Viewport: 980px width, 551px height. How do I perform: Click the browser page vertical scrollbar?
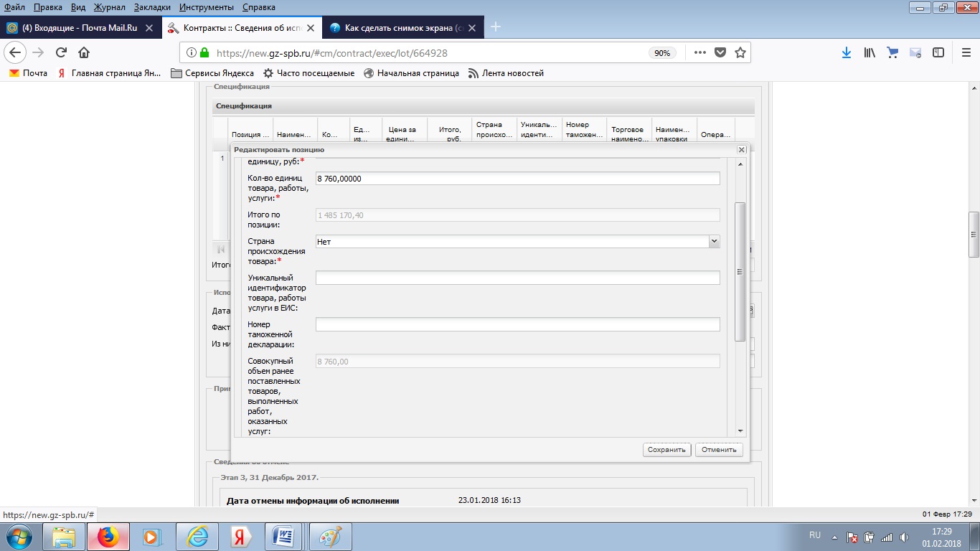[x=974, y=235]
